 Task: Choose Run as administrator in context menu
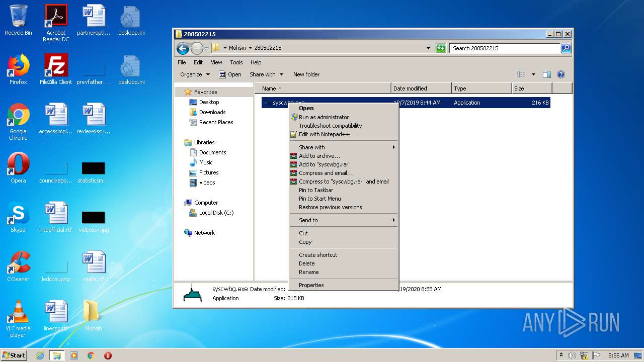343,117
